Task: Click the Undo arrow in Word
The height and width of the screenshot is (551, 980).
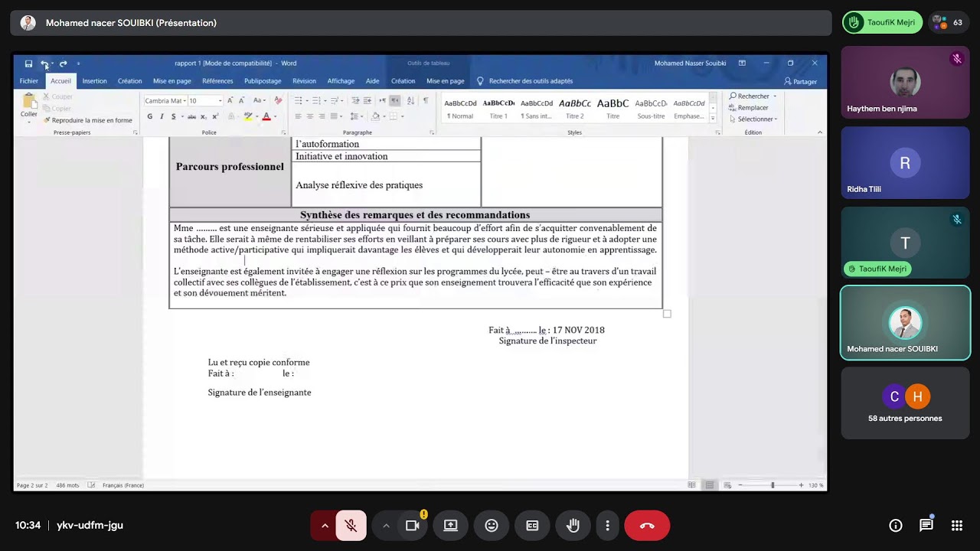Action: point(44,64)
